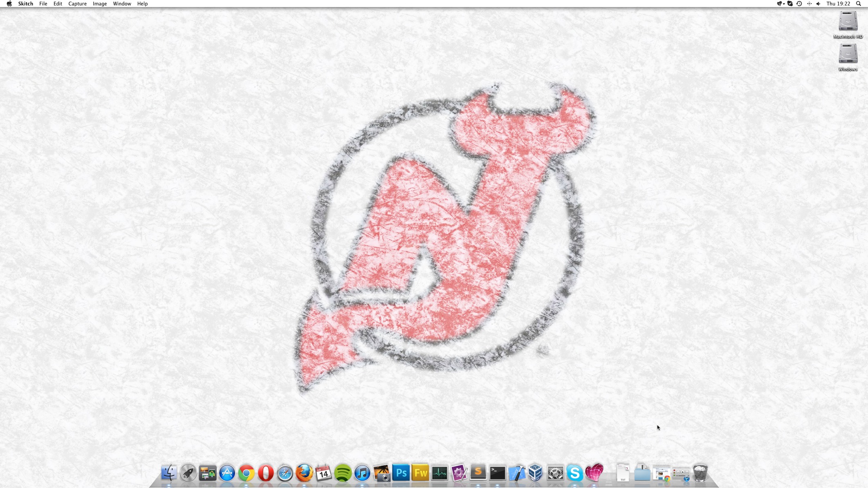Open Safari compass icon in Dock
Image resolution: width=868 pixels, height=488 pixels.
coord(285,473)
